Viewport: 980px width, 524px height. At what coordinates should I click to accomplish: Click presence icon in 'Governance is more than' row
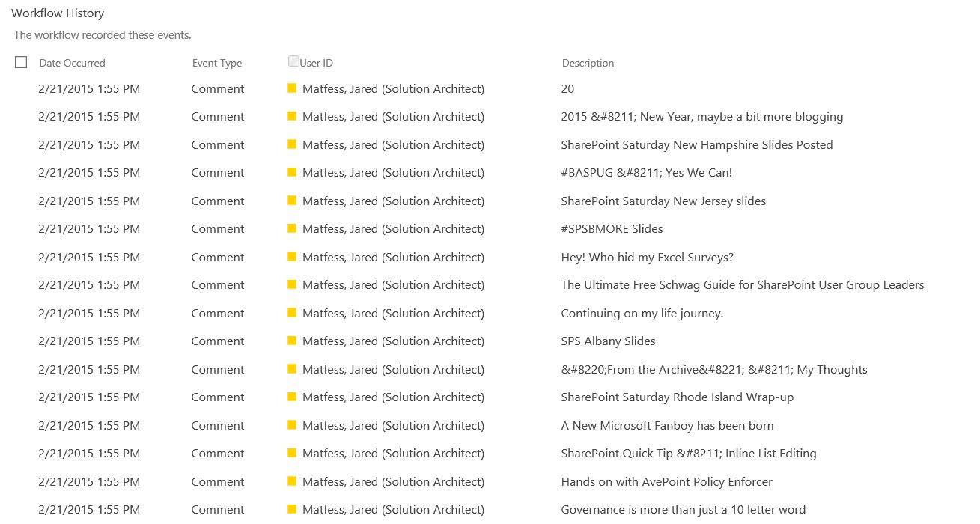292,509
